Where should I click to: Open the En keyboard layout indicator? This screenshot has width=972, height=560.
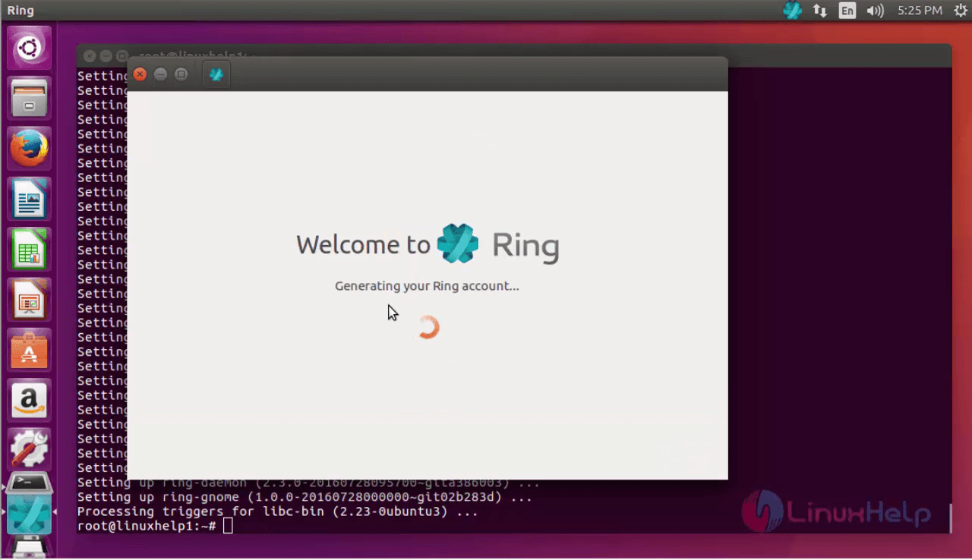(847, 11)
